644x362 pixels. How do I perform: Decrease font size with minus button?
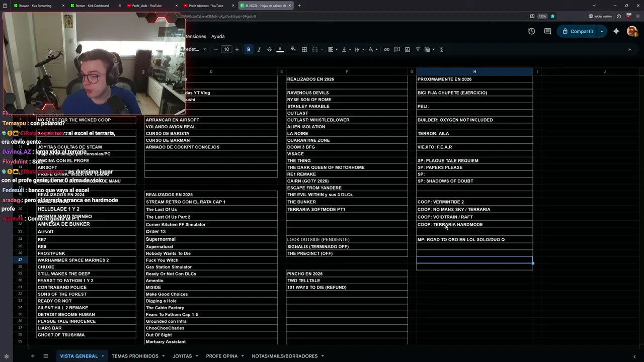pyautogui.click(x=216, y=49)
